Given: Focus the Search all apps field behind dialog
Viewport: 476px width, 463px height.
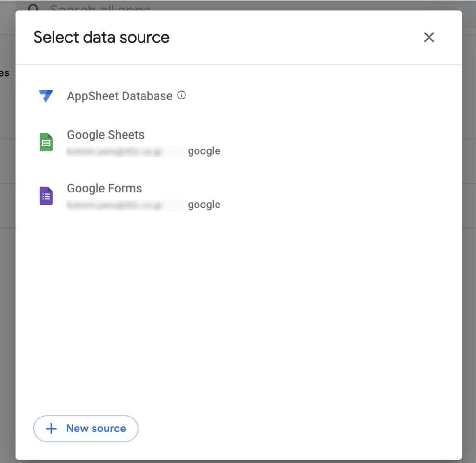Looking at the screenshot, I should [100, 7].
